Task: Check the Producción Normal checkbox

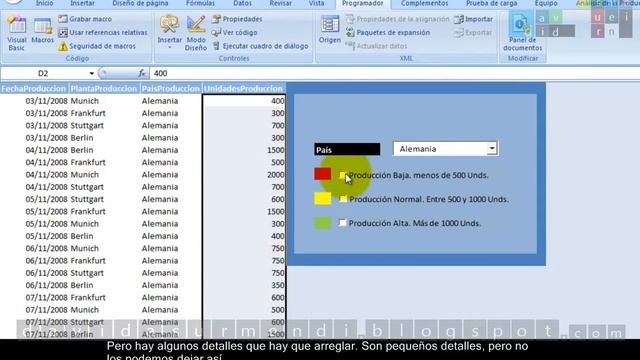Action: coord(343,199)
